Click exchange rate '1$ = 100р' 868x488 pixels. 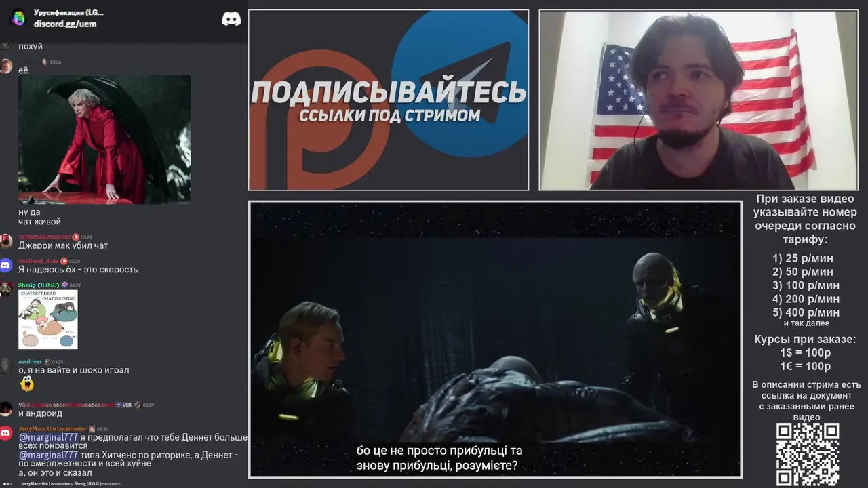(806, 352)
